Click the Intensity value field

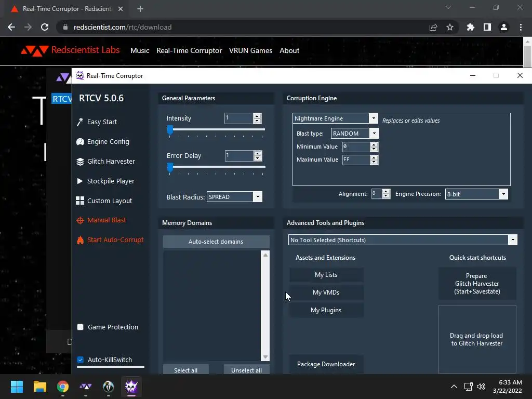[x=239, y=118]
